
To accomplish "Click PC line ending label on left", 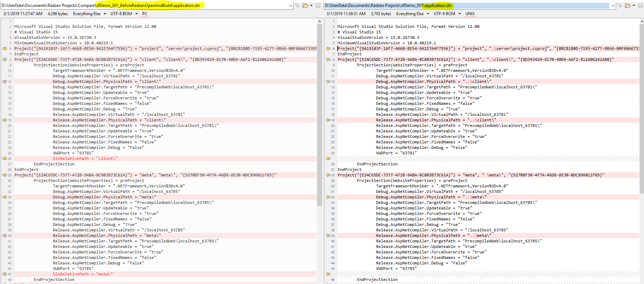I will (x=145, y=14).
